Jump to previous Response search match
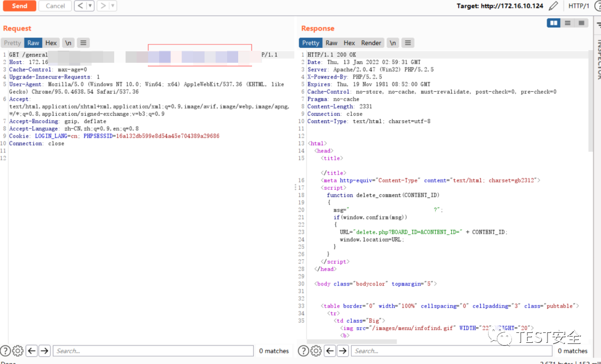This screenshot has height=364, width=601. 330,351
